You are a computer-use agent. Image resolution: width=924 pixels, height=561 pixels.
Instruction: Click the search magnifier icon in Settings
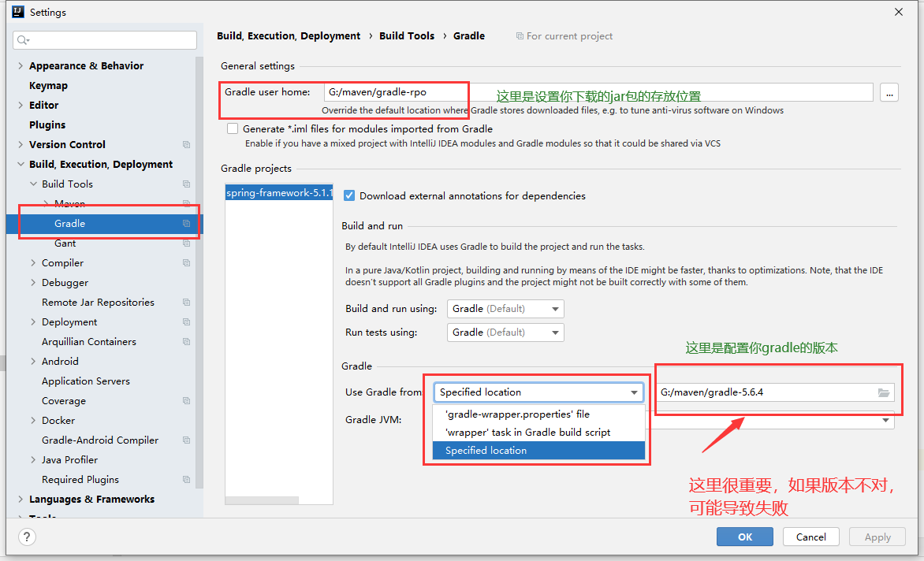(x=23, y=40)
